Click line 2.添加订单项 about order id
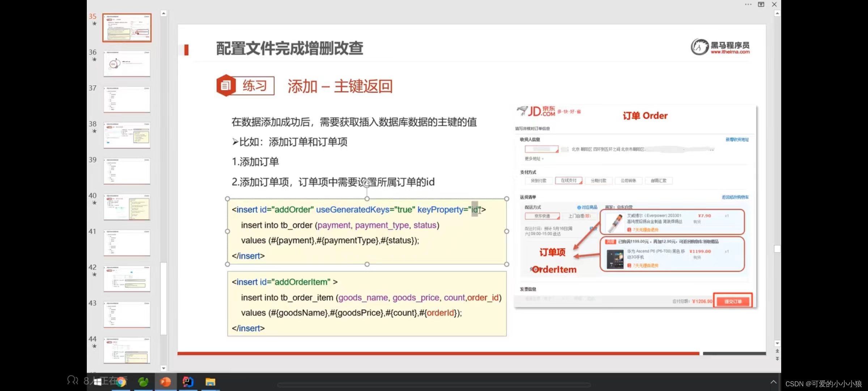This screenshot has height=391, width=868. [333, 182]
